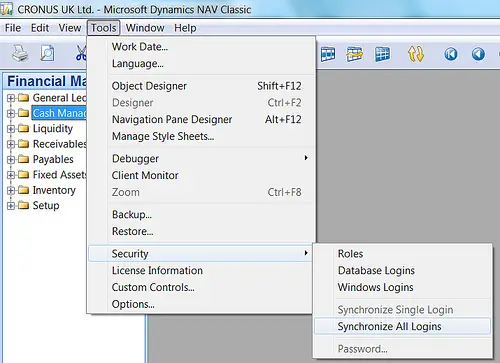
Task: Open the Help menu
Action: pos(185,28)
